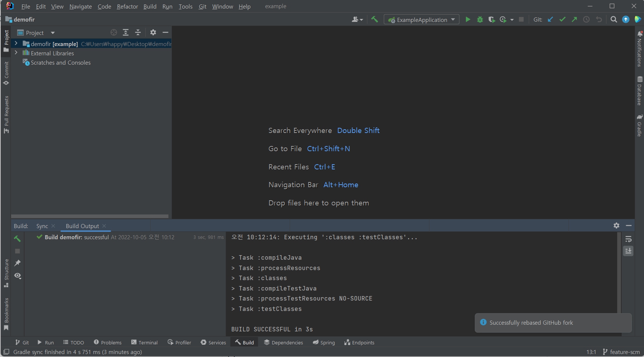Image resolution: width=644 pixels, height=357 pixels.
Task: Debug ExampleApplication with the bug icon
Action: pyautogui.click(x=480, y=19)
